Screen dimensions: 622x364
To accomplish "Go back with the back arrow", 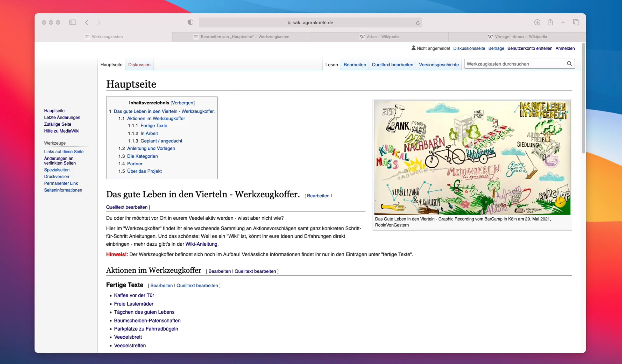I will (87, 22).
